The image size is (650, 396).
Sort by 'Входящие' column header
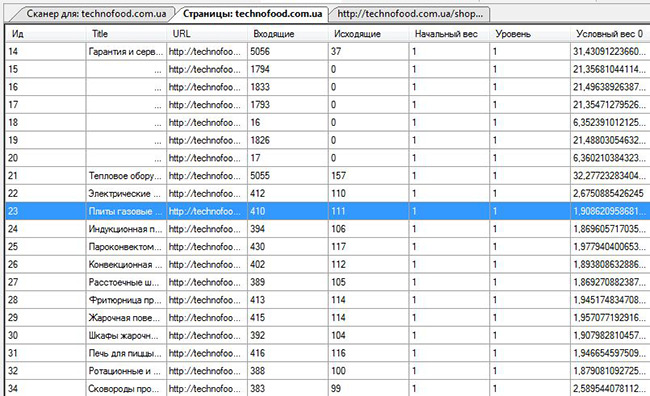[x=288, y=34]
